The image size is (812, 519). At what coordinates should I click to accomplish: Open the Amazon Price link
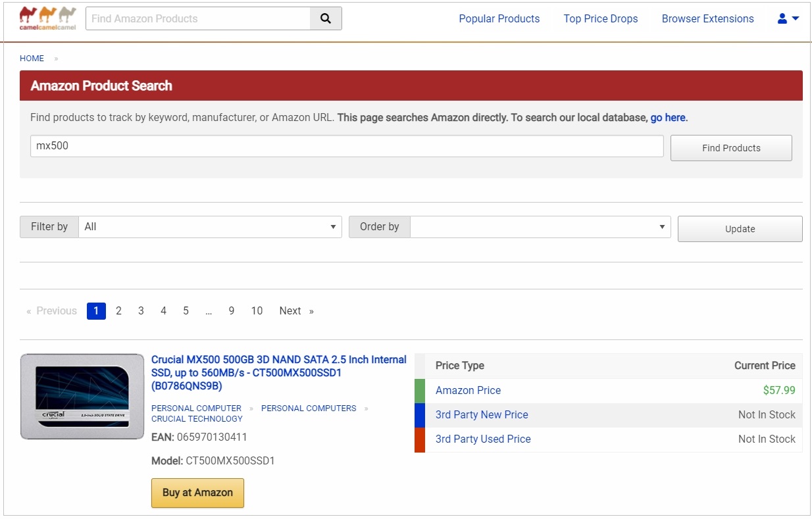pyautogui.click(x=468, y=390)
